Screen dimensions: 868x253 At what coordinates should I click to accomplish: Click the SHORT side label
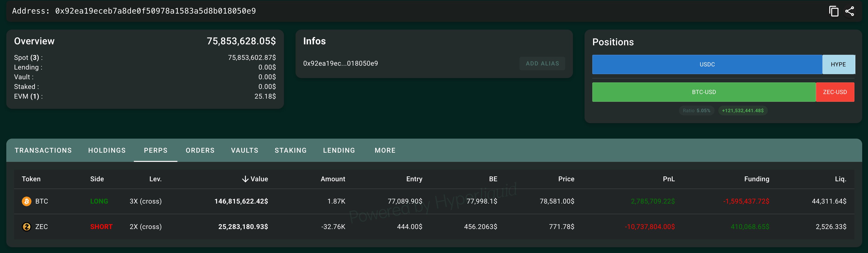click(101, 227)
